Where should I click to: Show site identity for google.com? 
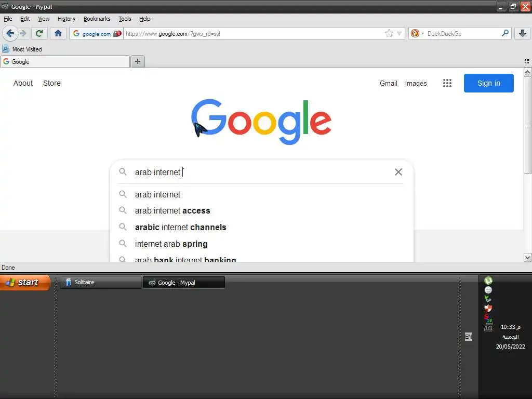point(92,34)
